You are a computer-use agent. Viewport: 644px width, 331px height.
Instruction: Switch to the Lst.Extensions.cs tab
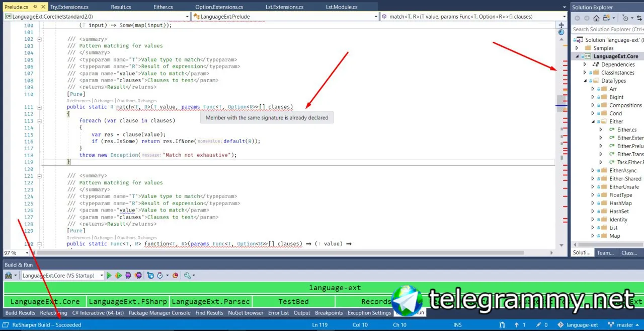point(284,7)
